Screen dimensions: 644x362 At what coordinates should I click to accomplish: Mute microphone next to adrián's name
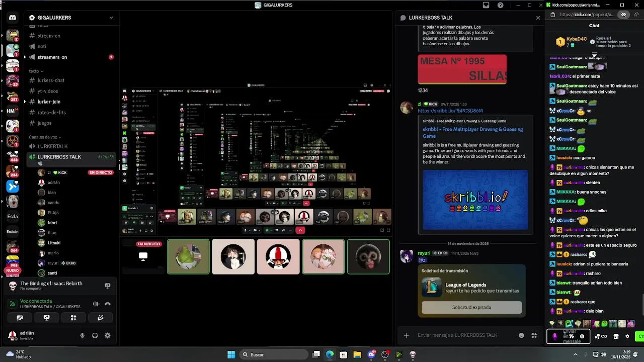pos(83,335)
